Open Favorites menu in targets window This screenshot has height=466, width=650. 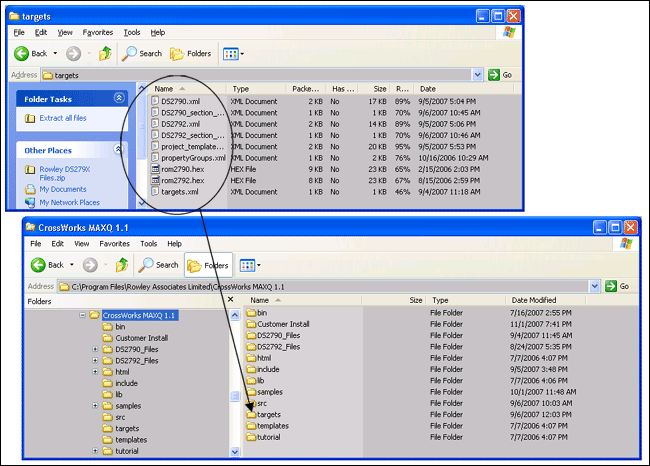tap(98, 32)
